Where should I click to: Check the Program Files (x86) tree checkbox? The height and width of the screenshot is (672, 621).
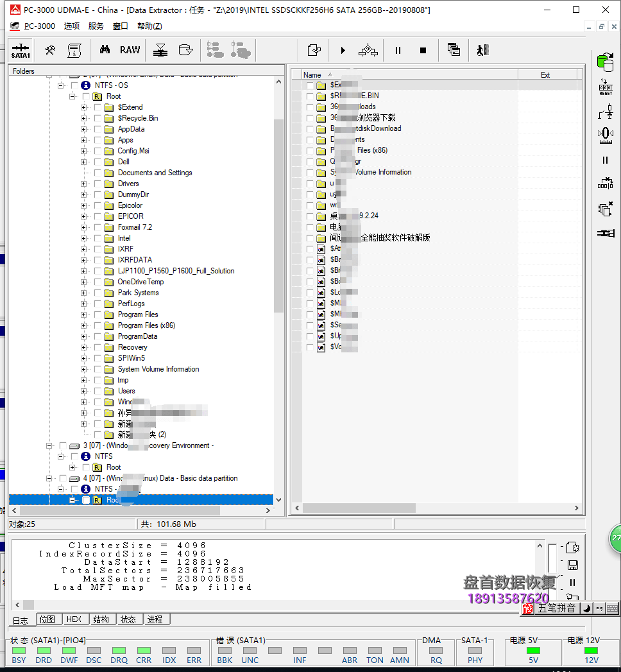(x=98, y=325)
